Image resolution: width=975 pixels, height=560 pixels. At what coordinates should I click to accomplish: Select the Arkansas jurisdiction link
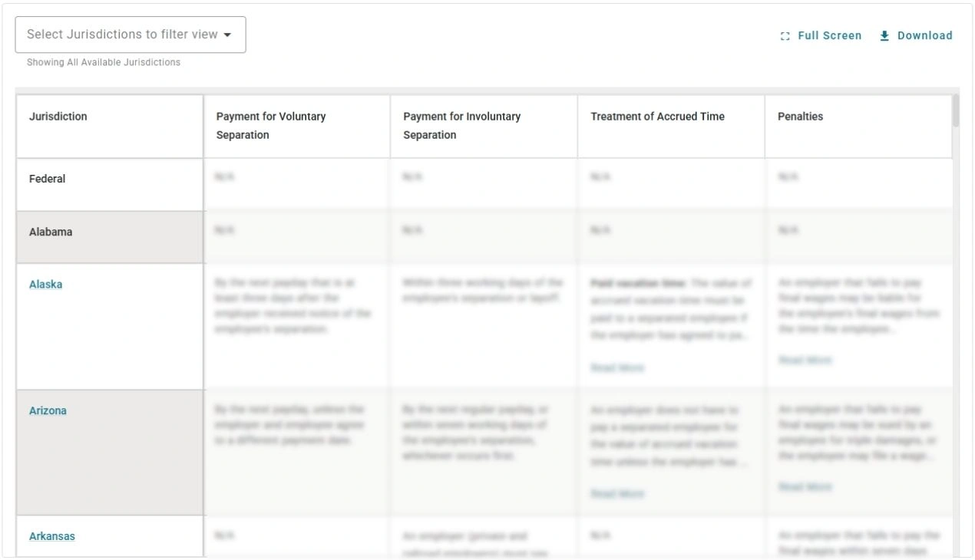(51, 536)
